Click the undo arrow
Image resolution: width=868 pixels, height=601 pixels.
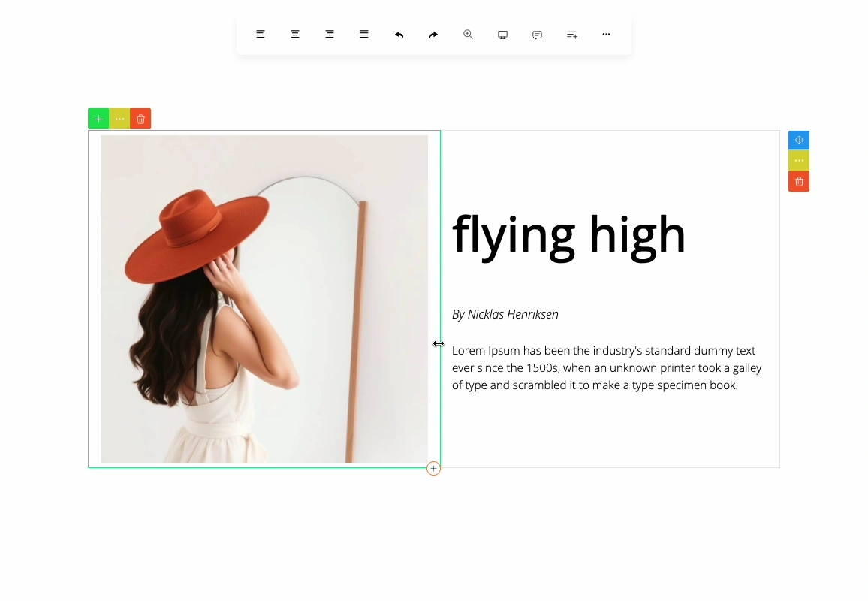point(399,35)
